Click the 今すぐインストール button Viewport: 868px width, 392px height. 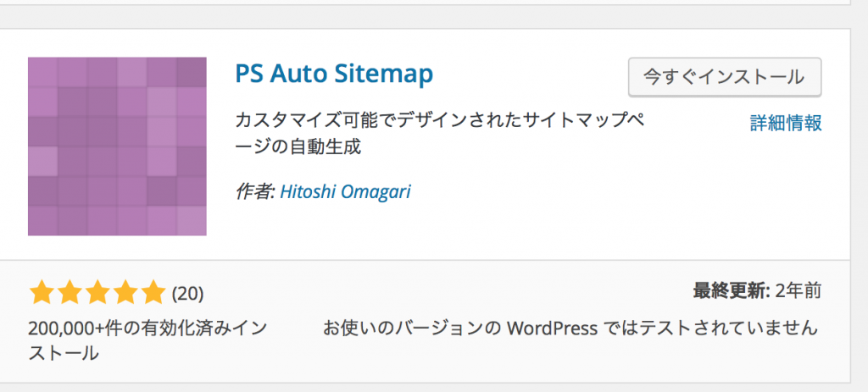tap(724, 77)
